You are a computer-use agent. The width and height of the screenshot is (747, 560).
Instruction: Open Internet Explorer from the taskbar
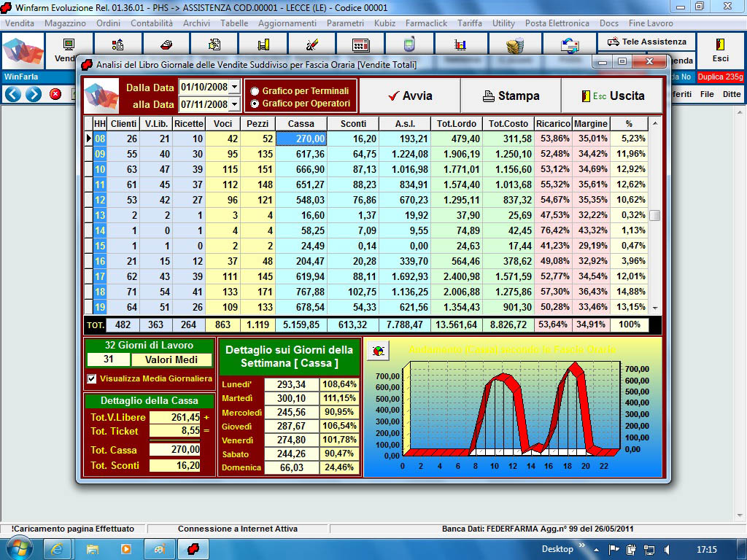tap(58, 548)
